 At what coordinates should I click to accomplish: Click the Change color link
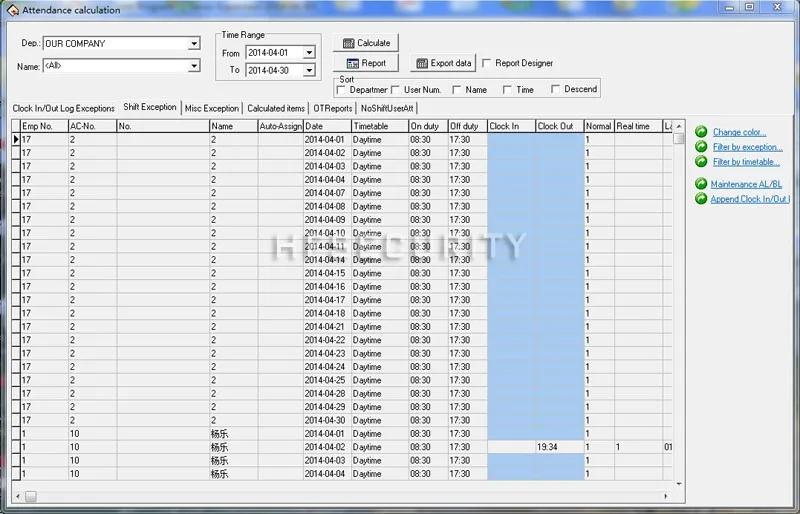739,132
